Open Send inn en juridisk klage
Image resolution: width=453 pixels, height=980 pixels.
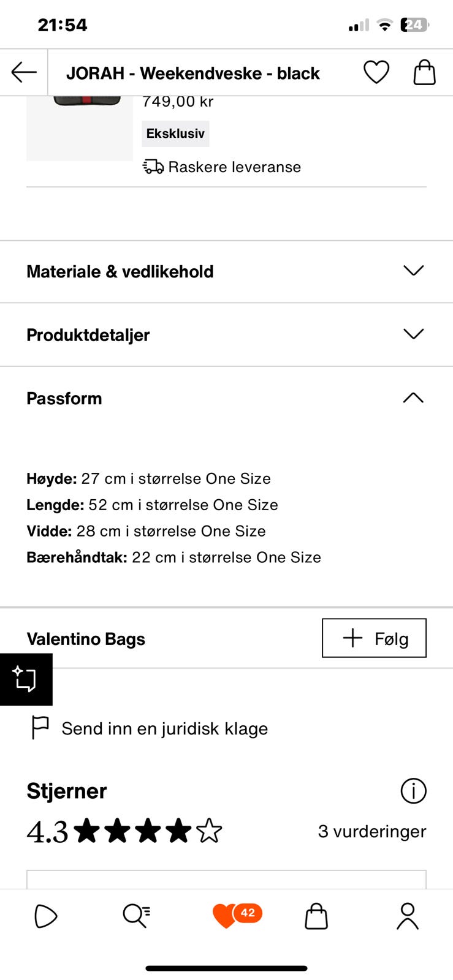click(x=164, y=728)
